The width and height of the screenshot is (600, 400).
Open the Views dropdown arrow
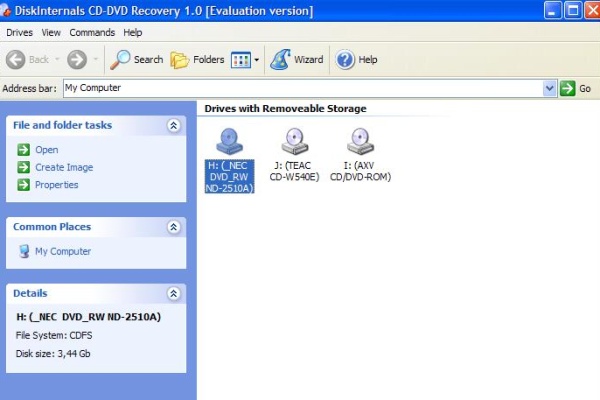click(x=257, y=60)
